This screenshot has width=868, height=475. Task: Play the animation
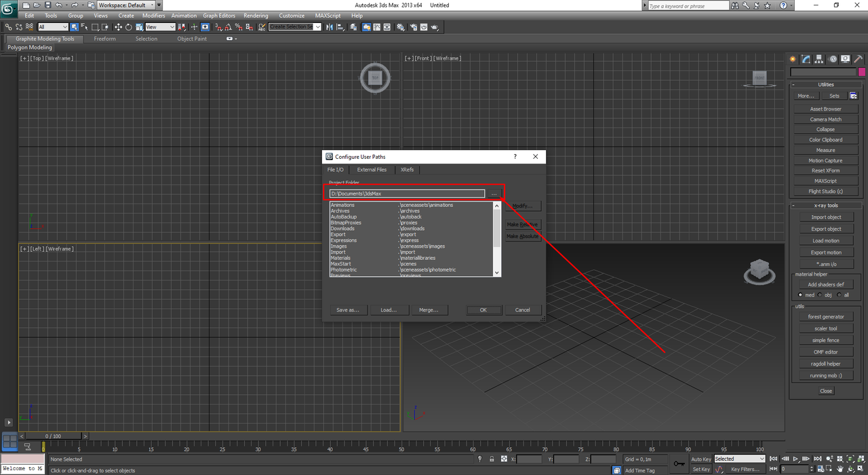(795, 459)
